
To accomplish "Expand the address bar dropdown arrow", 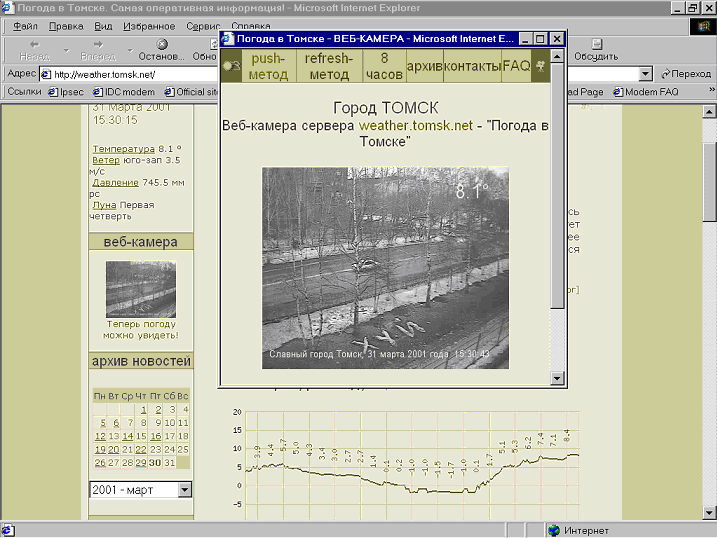I will pos(645,74).
